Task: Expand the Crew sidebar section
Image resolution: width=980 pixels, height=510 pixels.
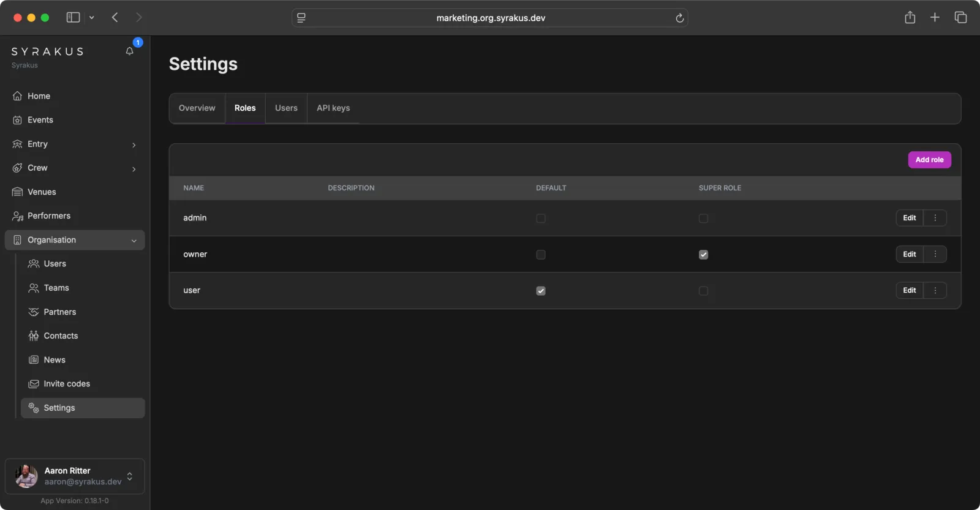Action: point(134,168)
